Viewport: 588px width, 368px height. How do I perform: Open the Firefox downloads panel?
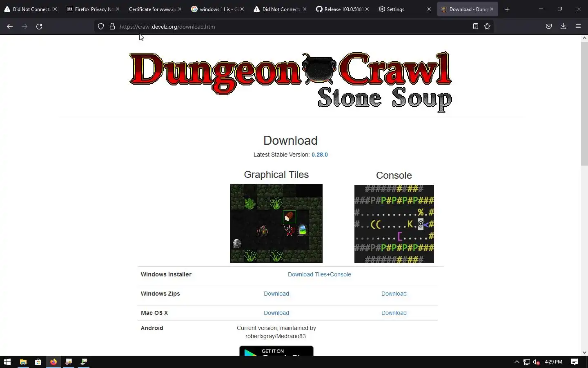coord(563,27)
